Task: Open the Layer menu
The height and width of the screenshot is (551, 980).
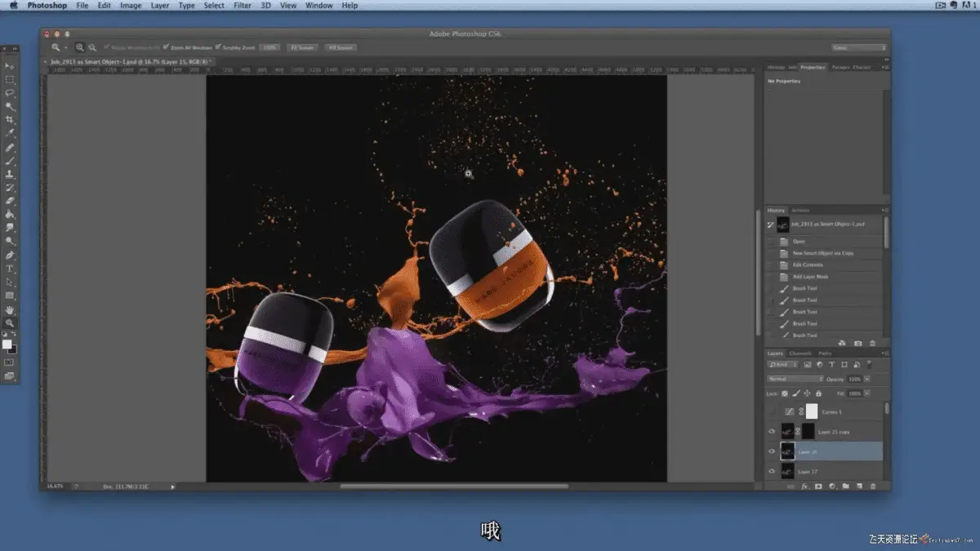Action: pyautogui.click(x=160, y=6)
